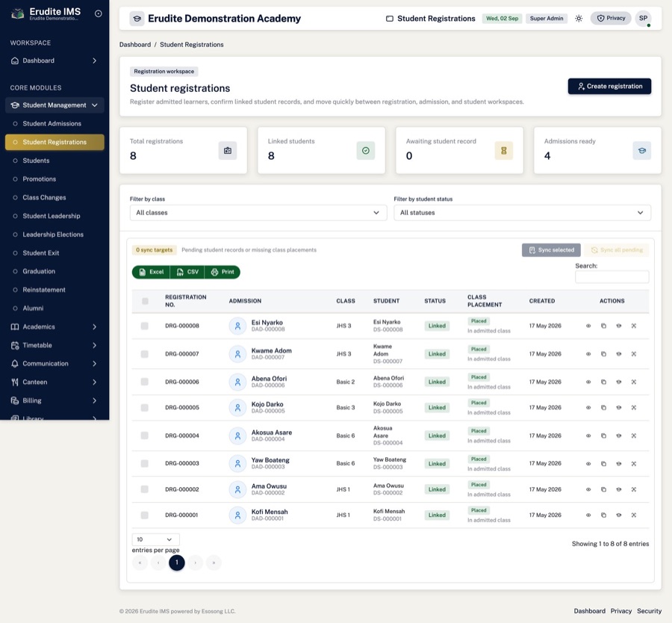Open Leadership Elections in the sidebar

[x=53, y=235]
